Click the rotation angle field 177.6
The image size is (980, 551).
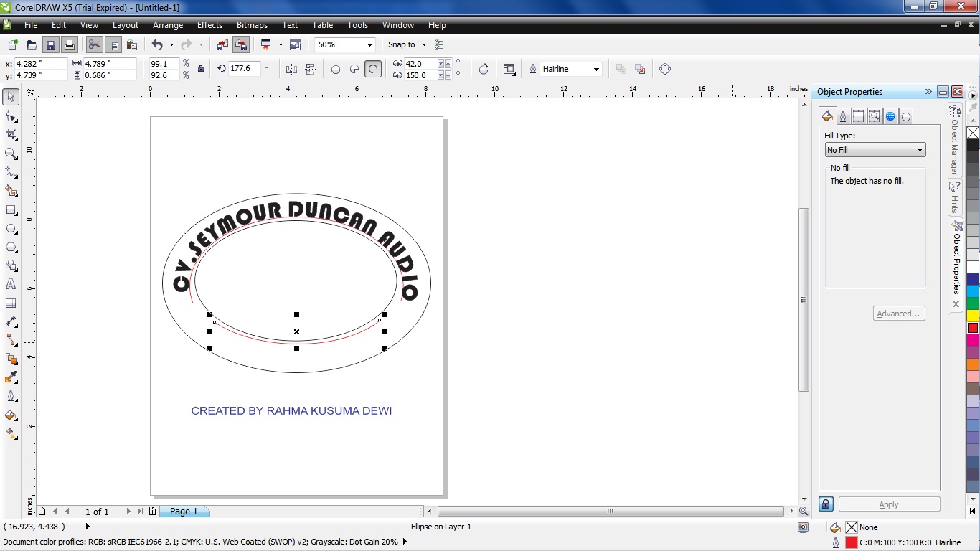[245, 69]
